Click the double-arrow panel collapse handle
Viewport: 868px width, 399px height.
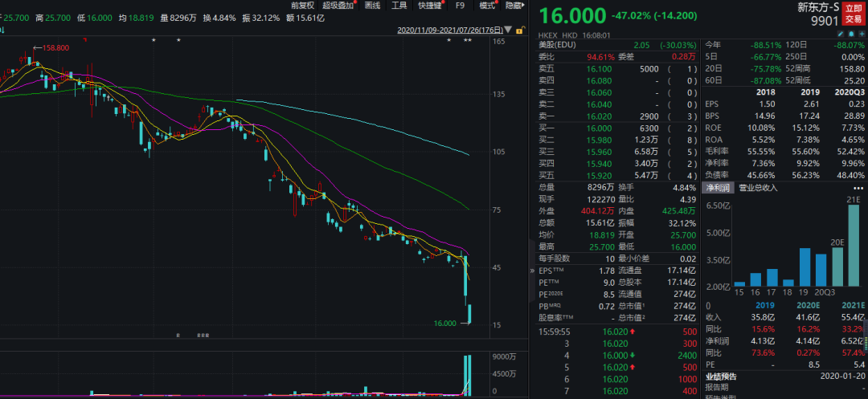[x=531, y=273]
